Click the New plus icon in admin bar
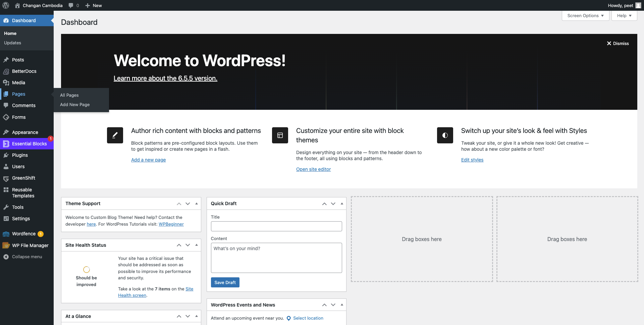 point(88,5)
